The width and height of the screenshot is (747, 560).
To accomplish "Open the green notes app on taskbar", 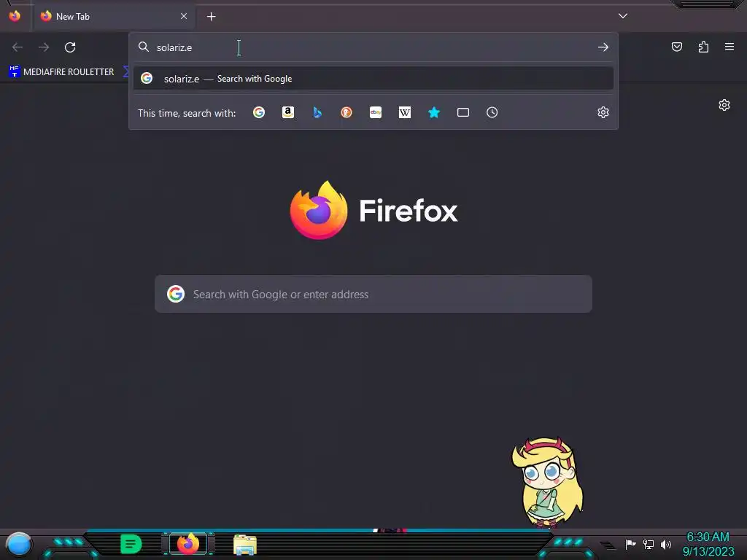I will click(131, 544).
